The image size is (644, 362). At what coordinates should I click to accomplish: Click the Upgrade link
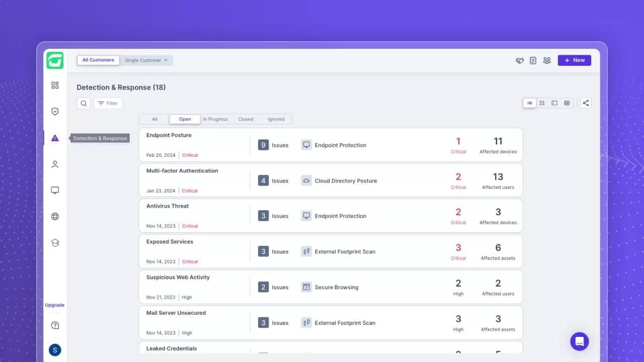click(x=55, y=305)
